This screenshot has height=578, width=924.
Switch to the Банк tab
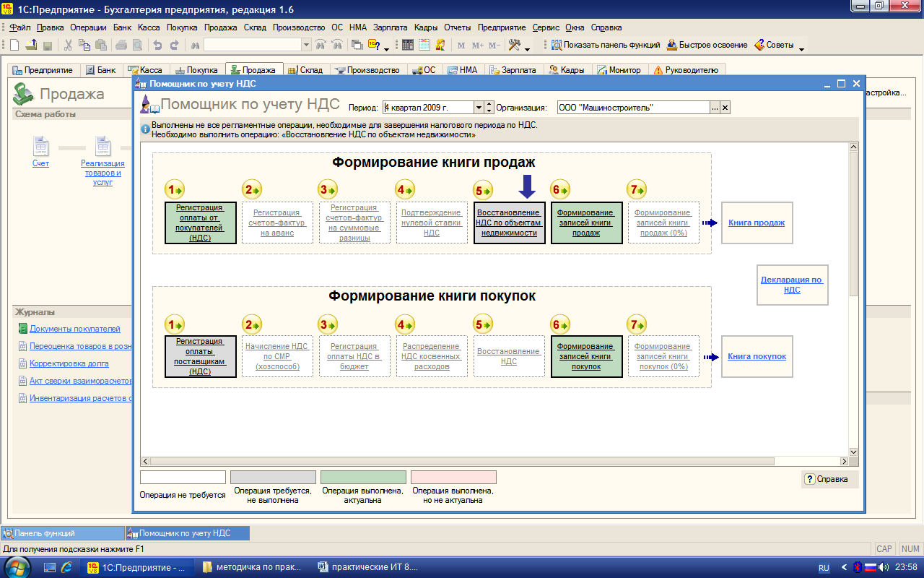(100, 70)
